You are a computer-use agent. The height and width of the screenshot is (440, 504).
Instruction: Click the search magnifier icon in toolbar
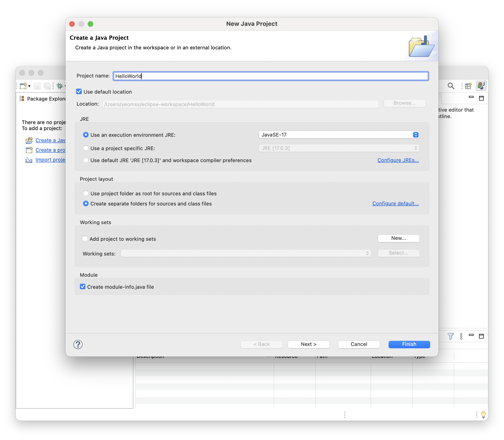click(x=451, y=86)
